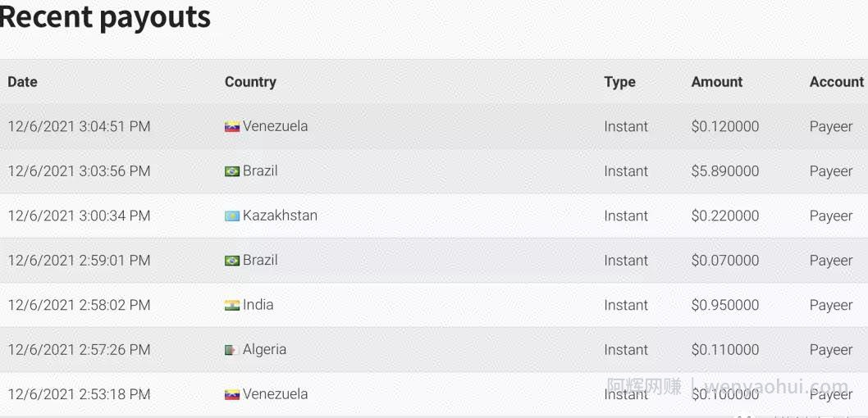The height and width of the screenshot is (418, 868).
Task: Sort by the Date column header
Action: (23, 82)
